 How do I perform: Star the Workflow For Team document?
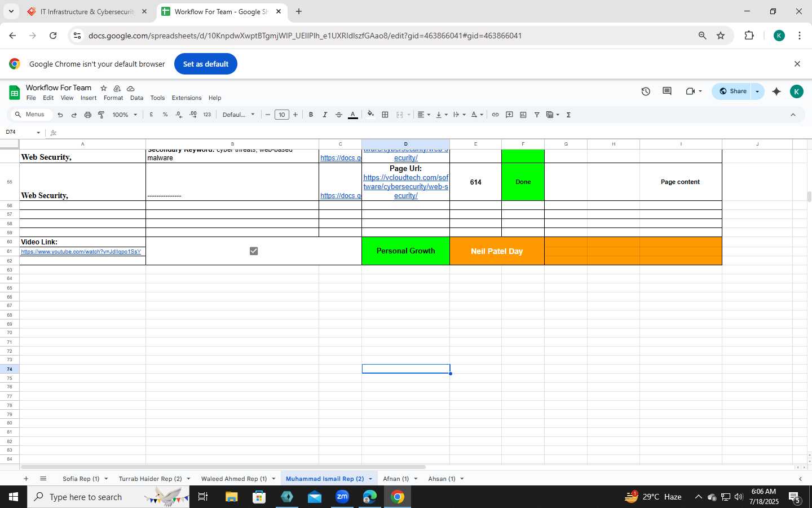point(103,88)
